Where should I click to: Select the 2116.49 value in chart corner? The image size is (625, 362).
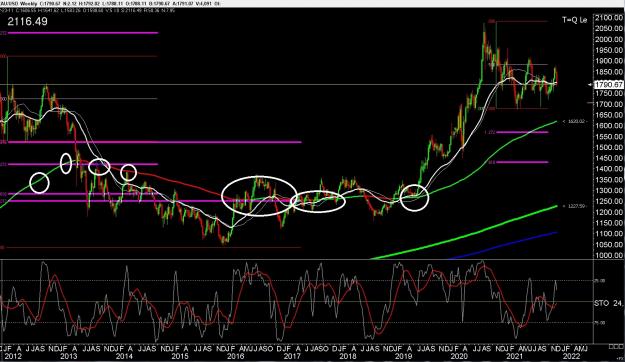28,21
